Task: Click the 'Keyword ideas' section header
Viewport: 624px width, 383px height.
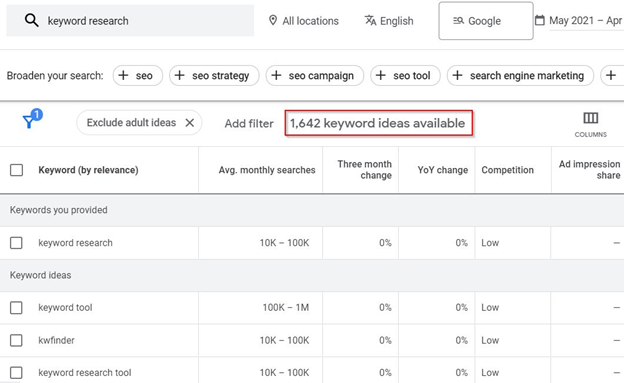Action: (41, 275)
